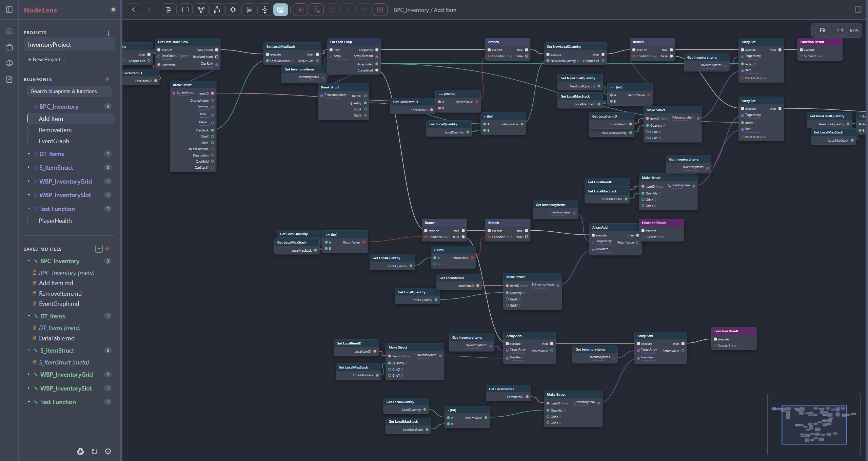Open the DataTable.md saved file
Image resolution: width=868 pixels, height=461 pixels.
click(57, 338)
